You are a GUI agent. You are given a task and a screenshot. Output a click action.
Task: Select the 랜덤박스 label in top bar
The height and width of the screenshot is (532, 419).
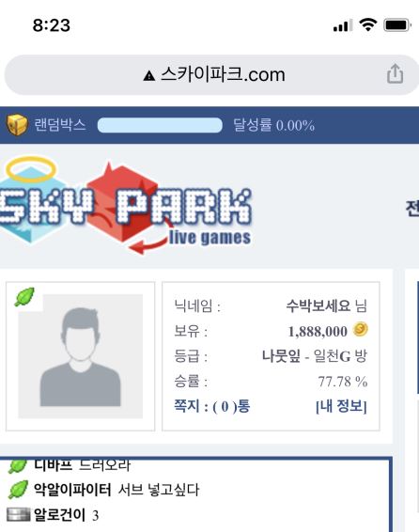coord(60,125)
